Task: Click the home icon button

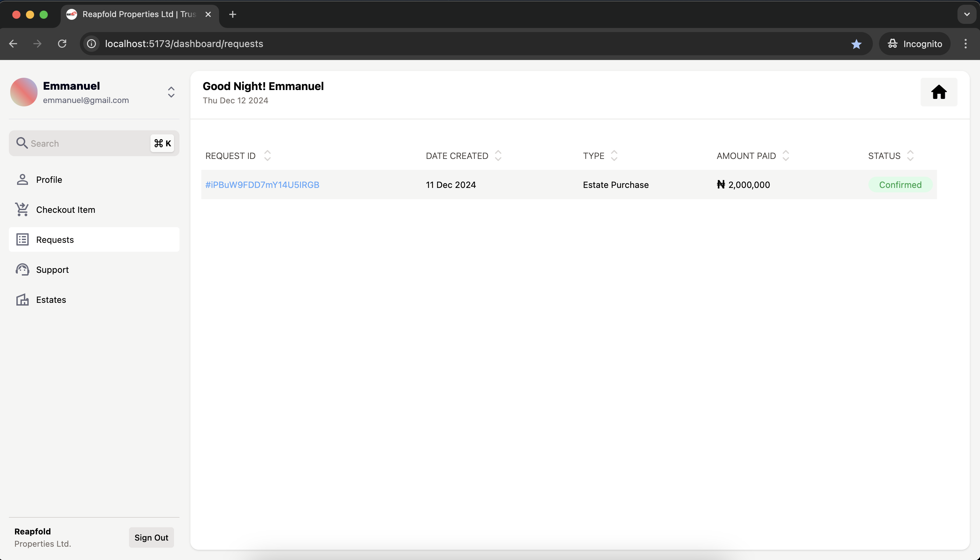Action: coord(938,92)
